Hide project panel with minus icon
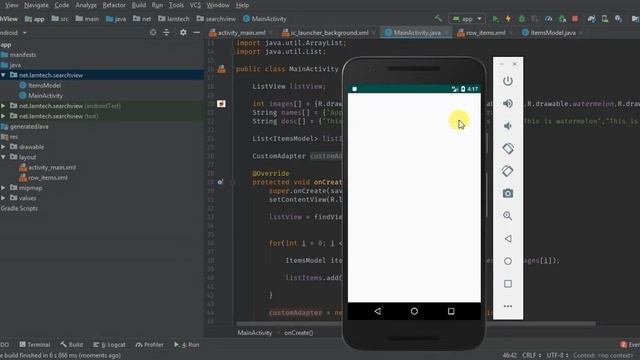The image size is (640, 360). [x=197, y=32]
